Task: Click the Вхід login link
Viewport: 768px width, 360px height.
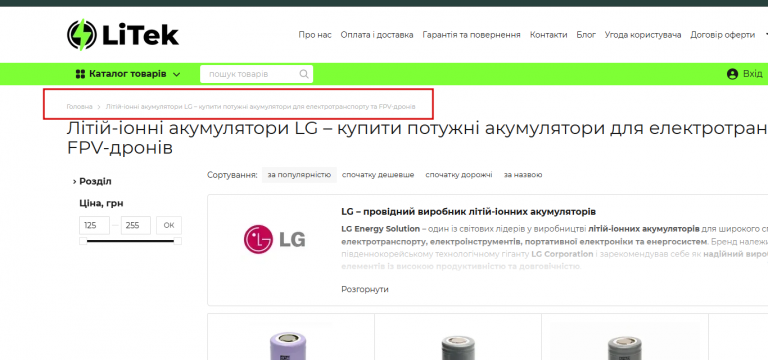Action: coord(752,74)
